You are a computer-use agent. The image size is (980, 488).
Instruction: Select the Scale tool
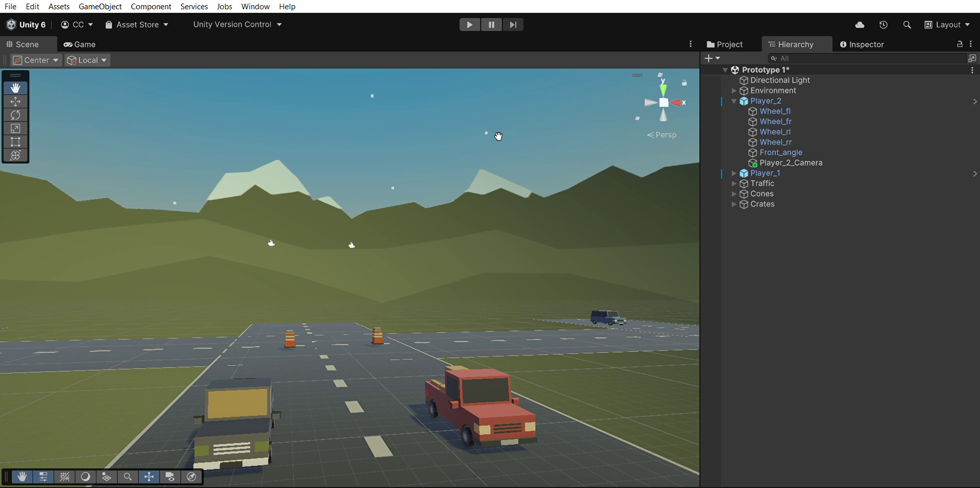(15, 128)
